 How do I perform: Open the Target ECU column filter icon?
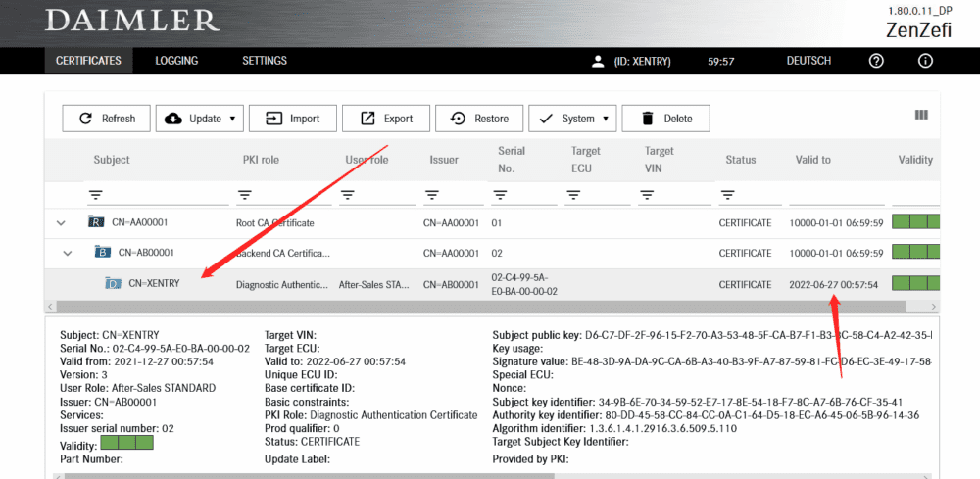[x=572, y=195]
